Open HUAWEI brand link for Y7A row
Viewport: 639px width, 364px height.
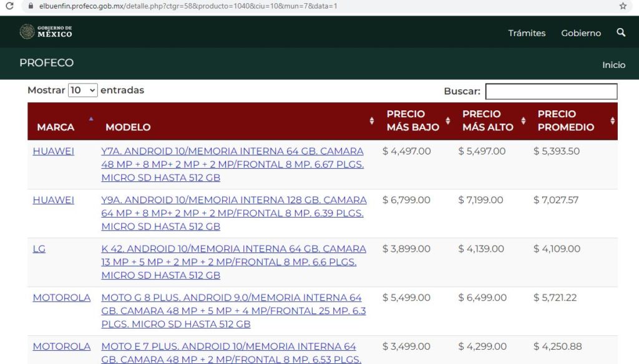(x=54, y=151)
